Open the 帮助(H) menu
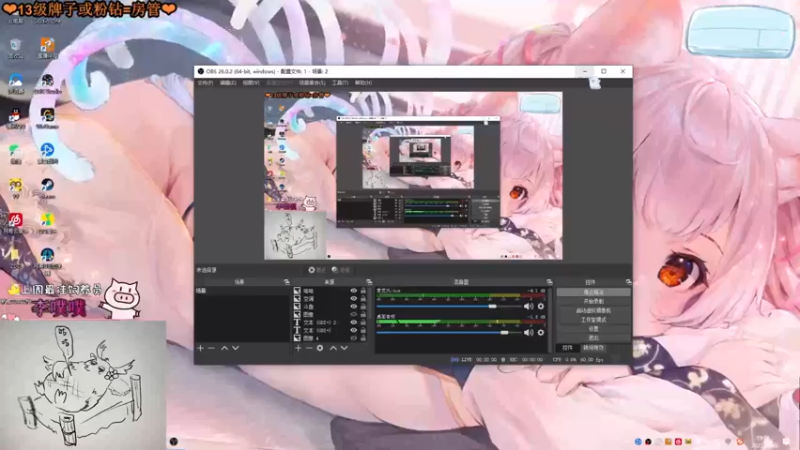Screen dimensions: 800x450 click(363, 83)
